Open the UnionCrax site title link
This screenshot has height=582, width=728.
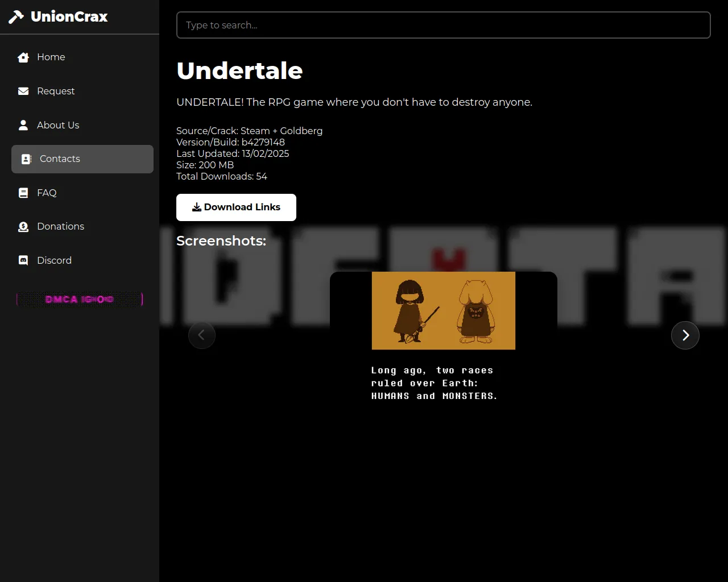tap(69, 17)
